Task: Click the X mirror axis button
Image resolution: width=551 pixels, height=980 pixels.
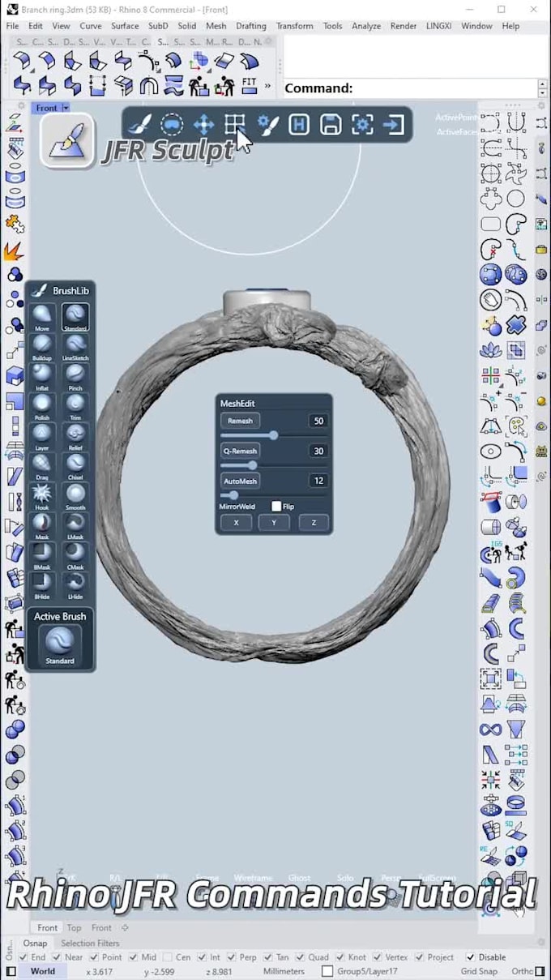Action: (x=237, y=523)
